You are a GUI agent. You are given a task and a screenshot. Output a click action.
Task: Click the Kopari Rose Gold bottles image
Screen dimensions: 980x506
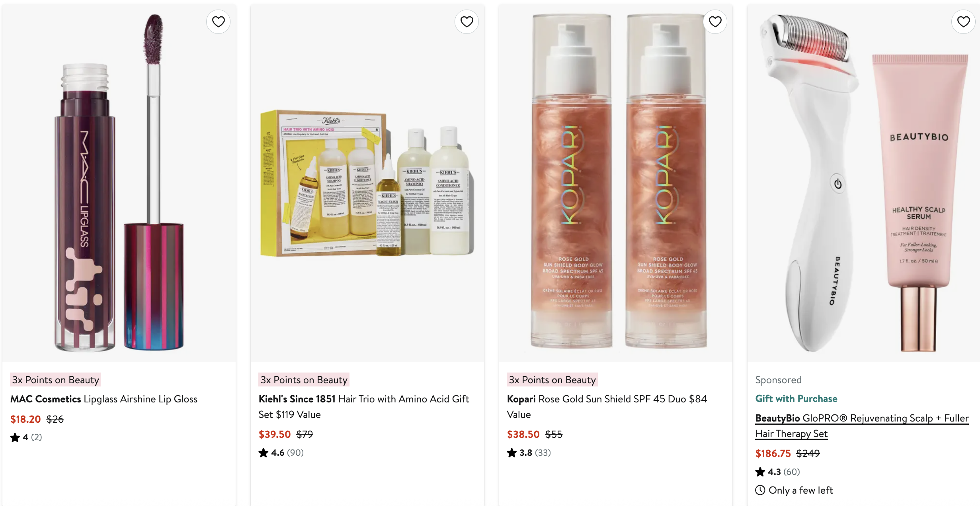[x=616, y=183]
